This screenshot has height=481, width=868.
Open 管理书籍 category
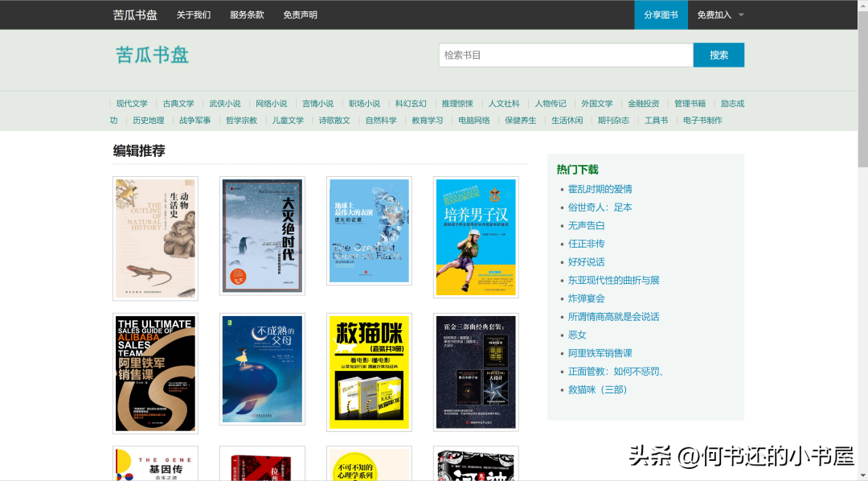pos(690,104)
